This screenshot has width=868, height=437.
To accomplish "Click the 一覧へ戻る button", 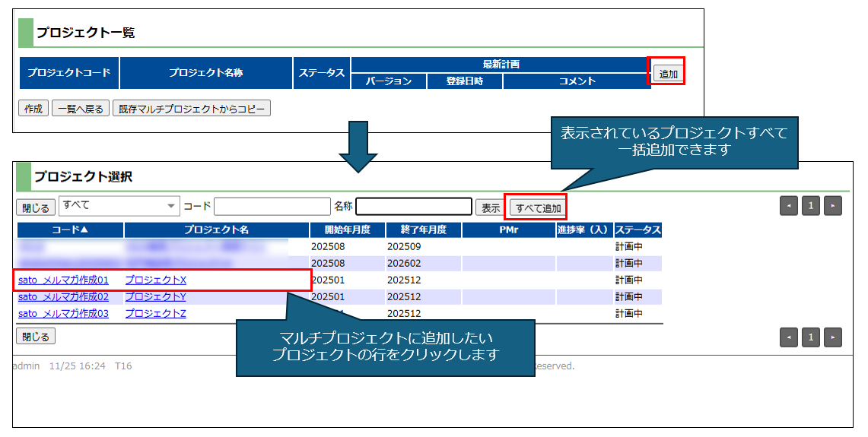I will tap(81, 109).
